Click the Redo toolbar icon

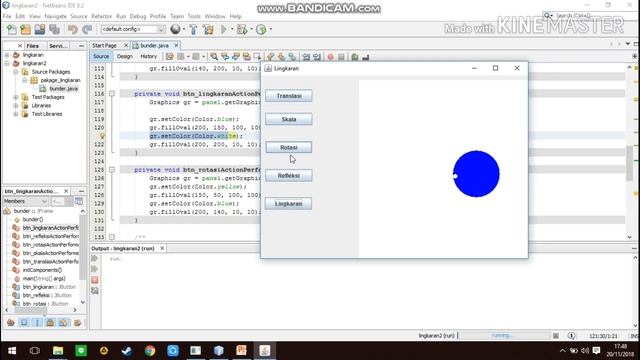coord(87,29)
